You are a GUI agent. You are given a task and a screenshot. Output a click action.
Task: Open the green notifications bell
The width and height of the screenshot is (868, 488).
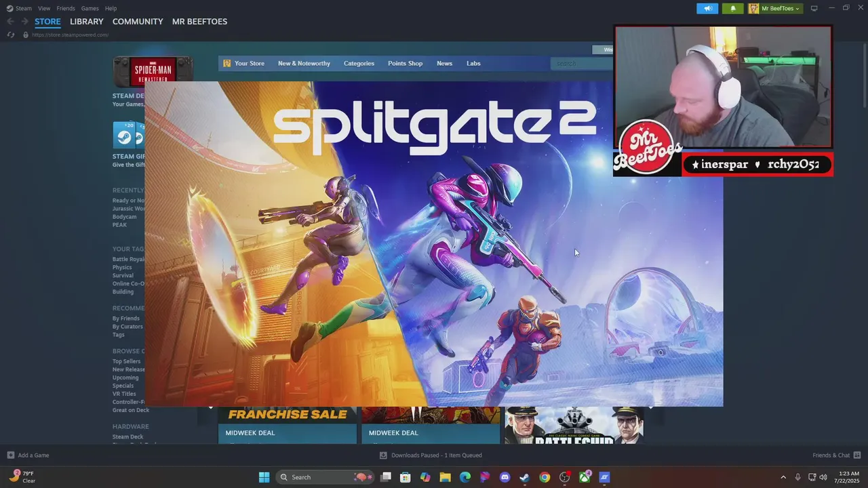(x=732, y=8)
